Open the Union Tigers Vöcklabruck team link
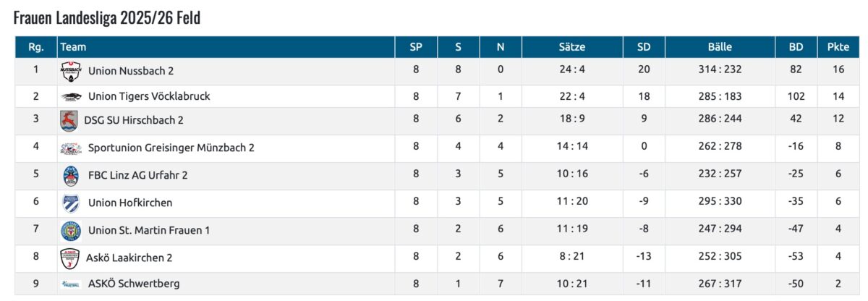The image size is (868, 301). [149, 96]
